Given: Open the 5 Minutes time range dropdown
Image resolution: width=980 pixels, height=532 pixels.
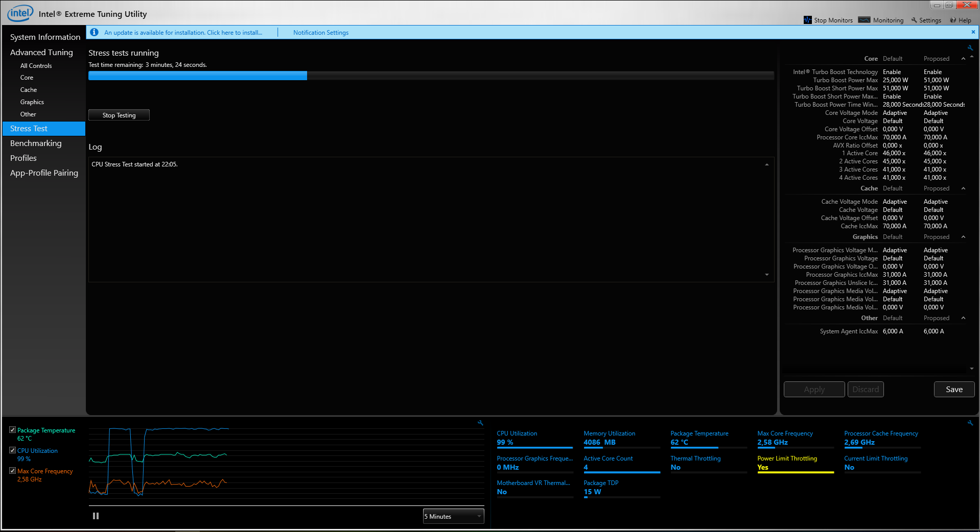Looking at the screenshot, I should pyautogui.click(x=453, y=516).
